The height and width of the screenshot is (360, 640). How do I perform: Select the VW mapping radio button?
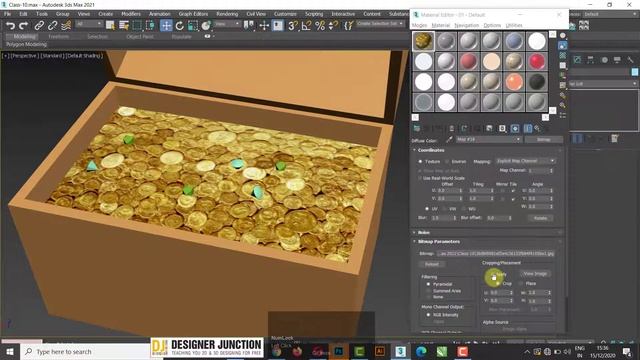444,209
